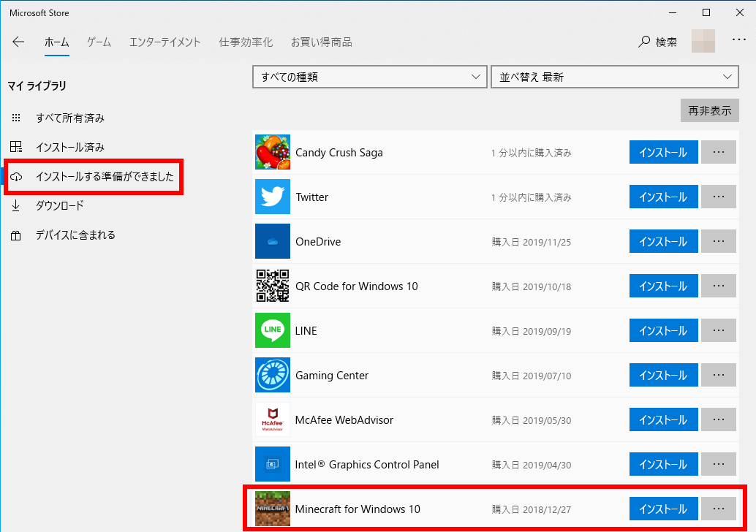
Task: Click the マイ ライブラリ heading
Action: [37, 85]
